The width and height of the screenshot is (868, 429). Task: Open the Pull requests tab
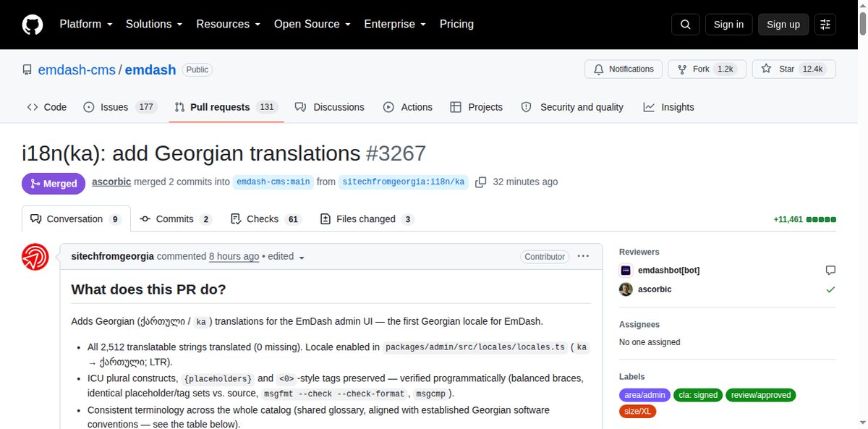click(x=225, y=107)
